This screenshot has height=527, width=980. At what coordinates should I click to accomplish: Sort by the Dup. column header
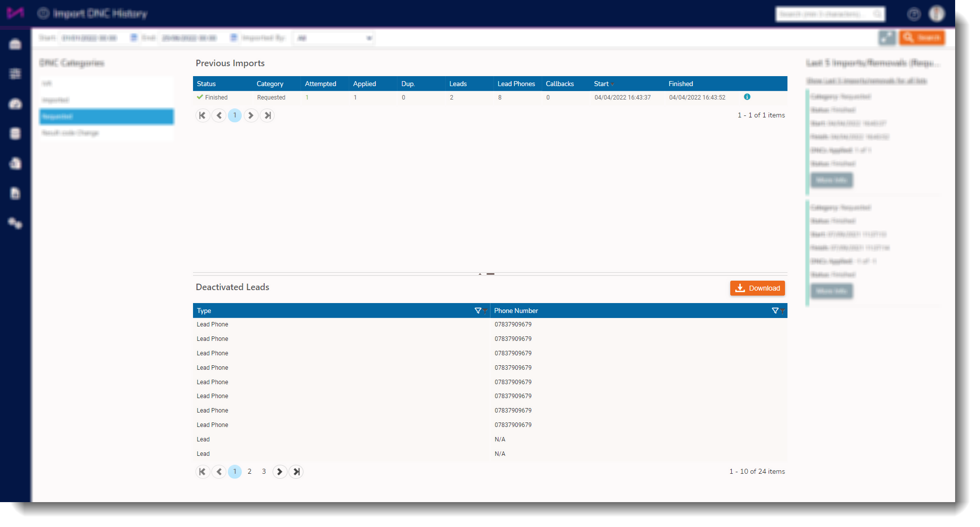(408, 84)
